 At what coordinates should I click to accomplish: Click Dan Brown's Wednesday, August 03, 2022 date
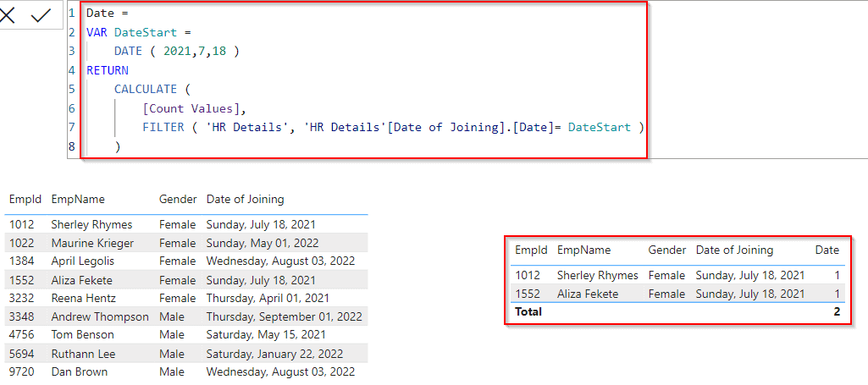tap(280, 371)
